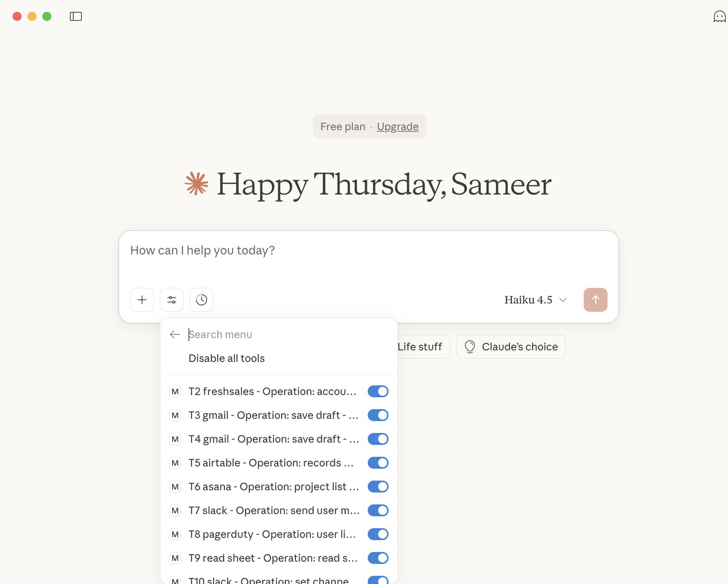This screenshot has width=728, height=584.
Task: Click the plus attachment button
Action: pos(142,300)
